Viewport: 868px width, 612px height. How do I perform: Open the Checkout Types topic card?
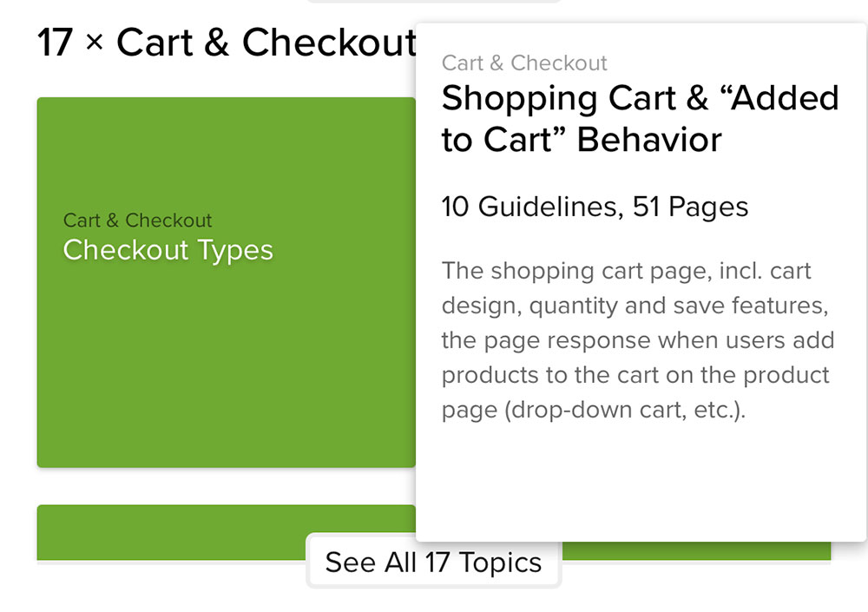226,347
